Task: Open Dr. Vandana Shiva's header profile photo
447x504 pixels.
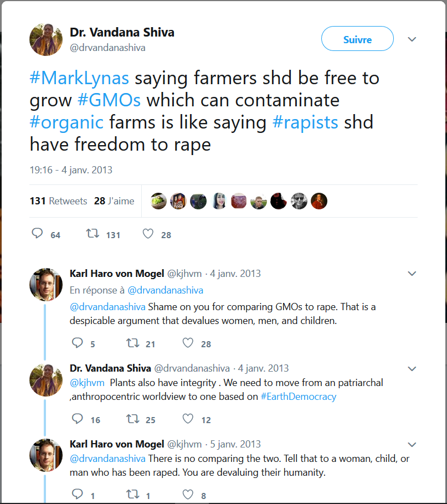Action: 45,40
